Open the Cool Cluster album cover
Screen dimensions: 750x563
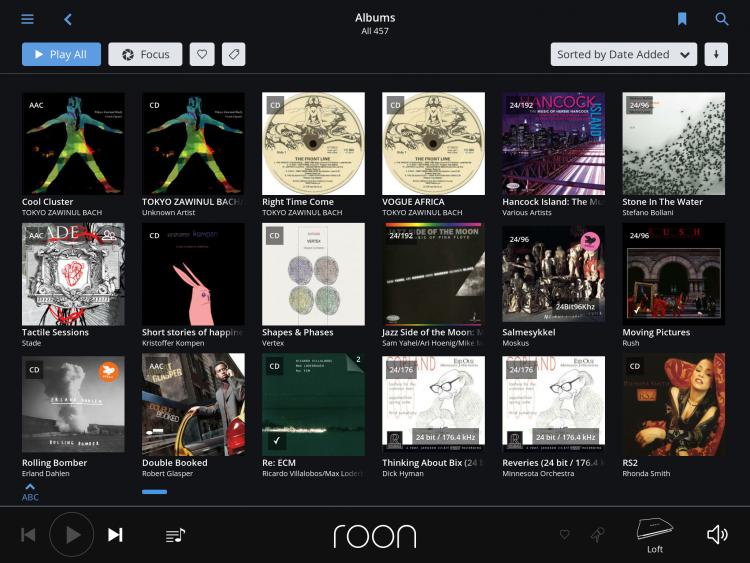coord(73,144)
